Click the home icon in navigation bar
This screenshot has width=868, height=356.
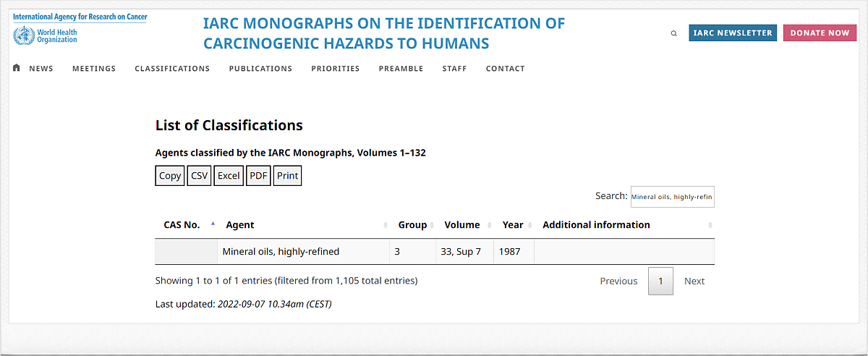[x=17, y=68]
